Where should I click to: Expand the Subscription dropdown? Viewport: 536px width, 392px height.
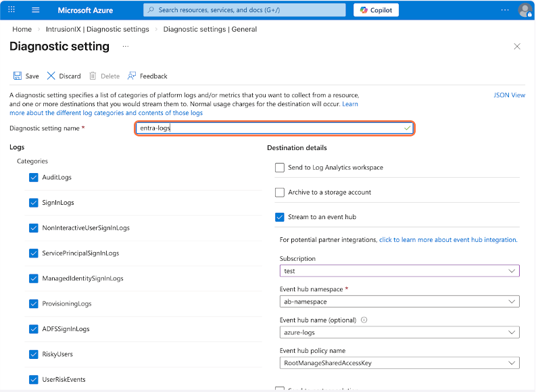(399, 271)
